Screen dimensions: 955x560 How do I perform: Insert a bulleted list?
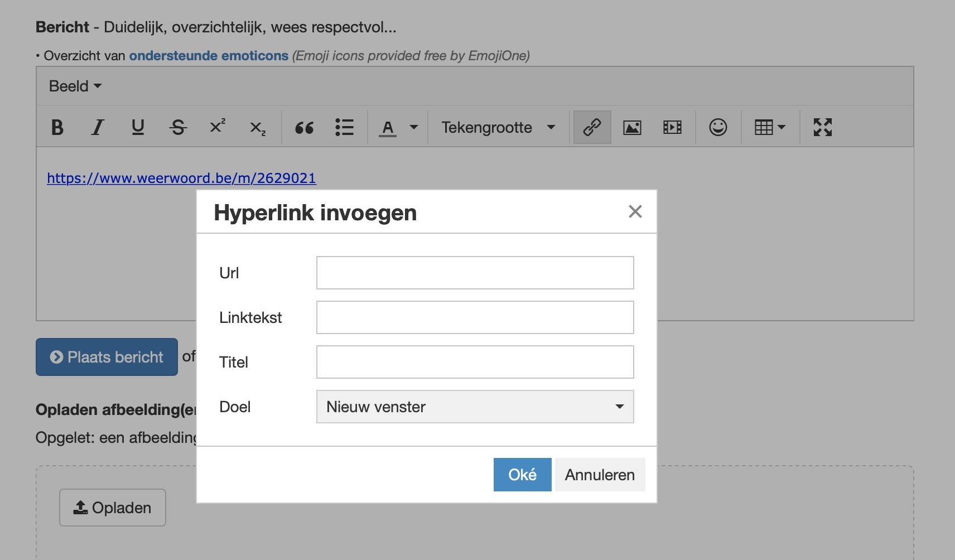click(344, 128)
